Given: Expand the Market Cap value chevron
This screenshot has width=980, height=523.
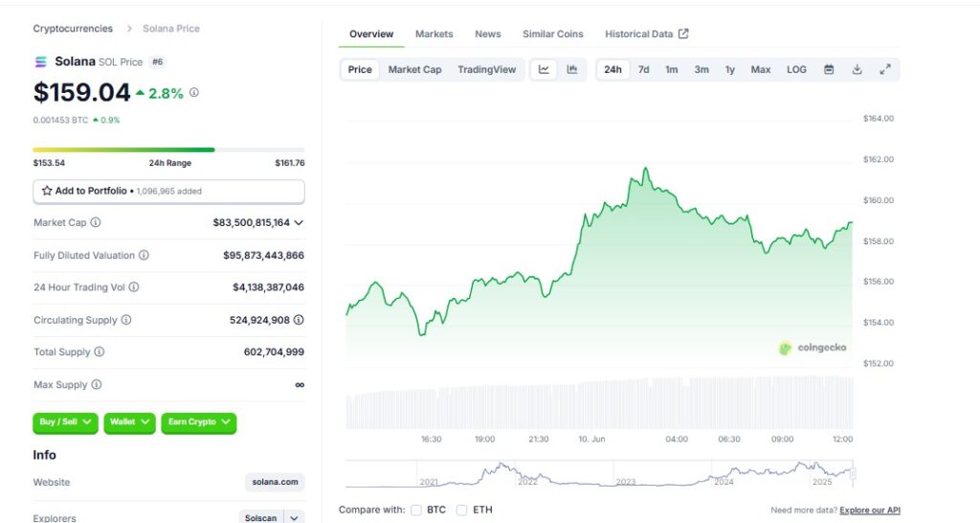Looking at the screenshot, I should click(x=299, y=223).
